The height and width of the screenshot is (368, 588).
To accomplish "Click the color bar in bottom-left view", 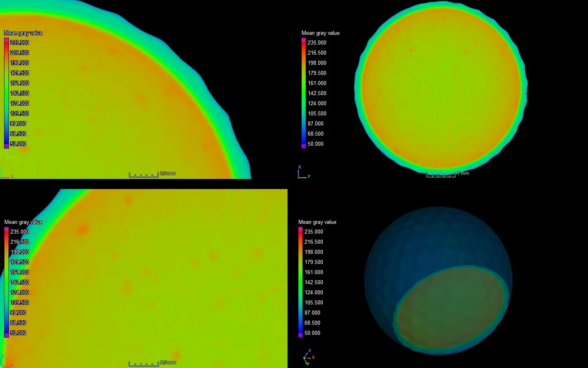I will (x=6, y=282).
